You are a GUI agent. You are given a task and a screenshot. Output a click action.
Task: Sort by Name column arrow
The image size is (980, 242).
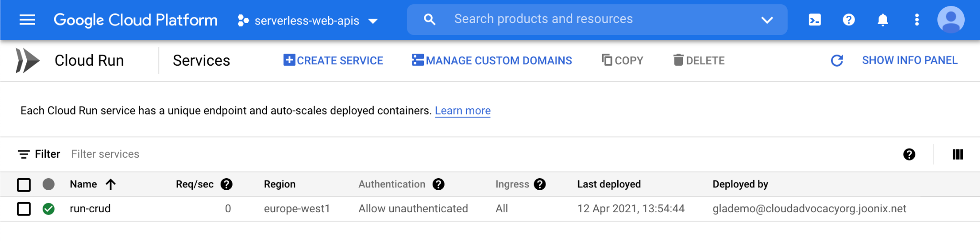111,184
